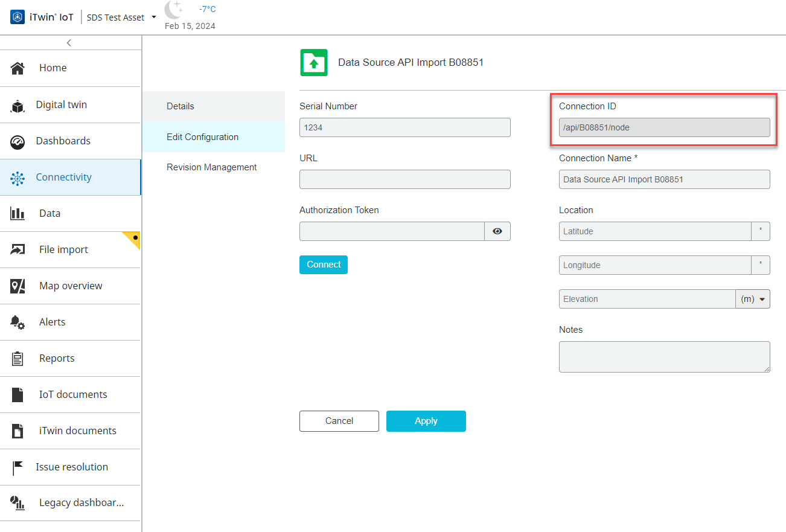
Task: Open Digital twin cube icon
Action: tap(18, 106)
